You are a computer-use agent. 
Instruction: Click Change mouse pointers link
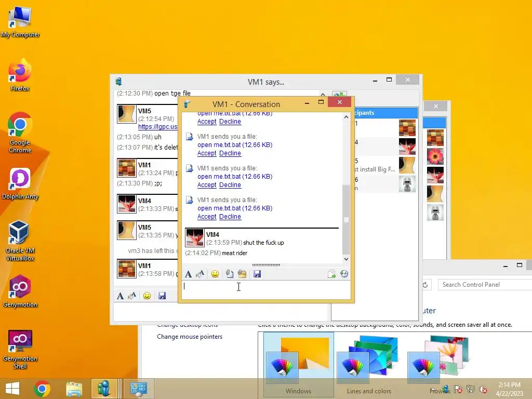(190, 337)
